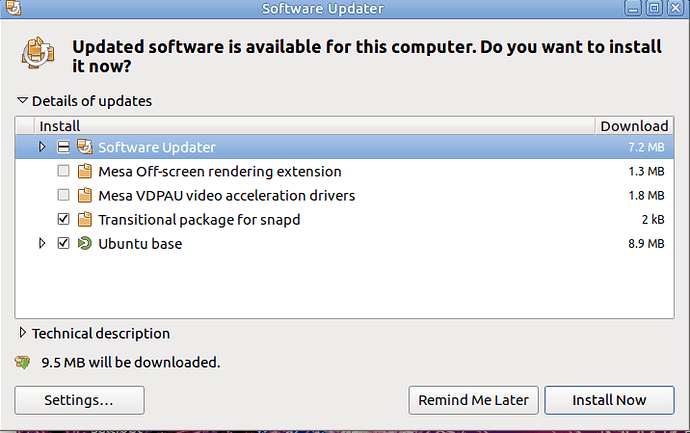Image resolution: width=690 pixels, height=433 pixels.
Task: Expand the Software Updater group arrow
Action: (x=42, y=147)
